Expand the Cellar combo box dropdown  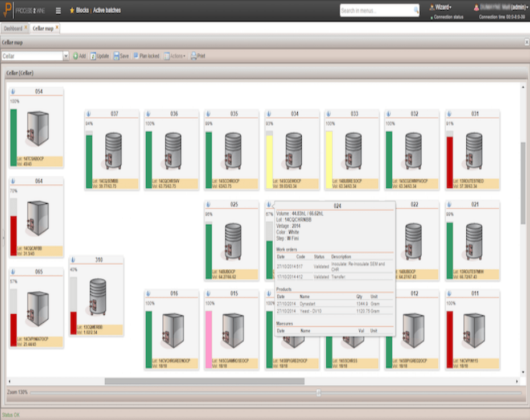pyautogui.click(x=65, y=56)
